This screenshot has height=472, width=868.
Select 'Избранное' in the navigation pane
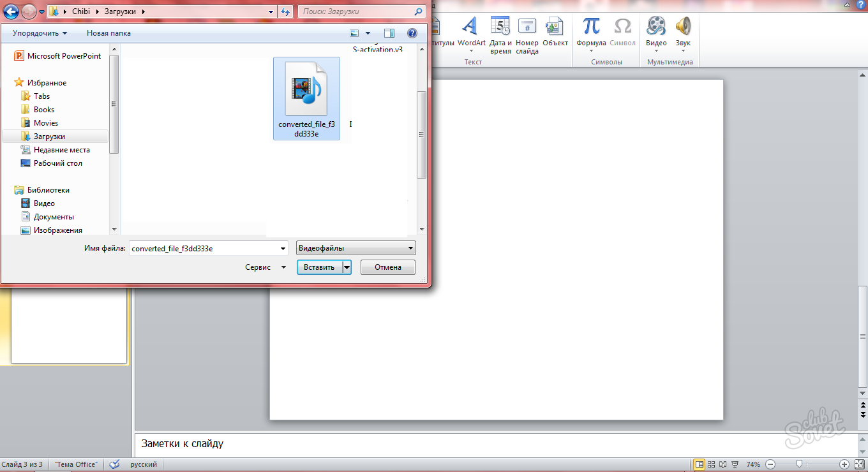coord(40,83)
